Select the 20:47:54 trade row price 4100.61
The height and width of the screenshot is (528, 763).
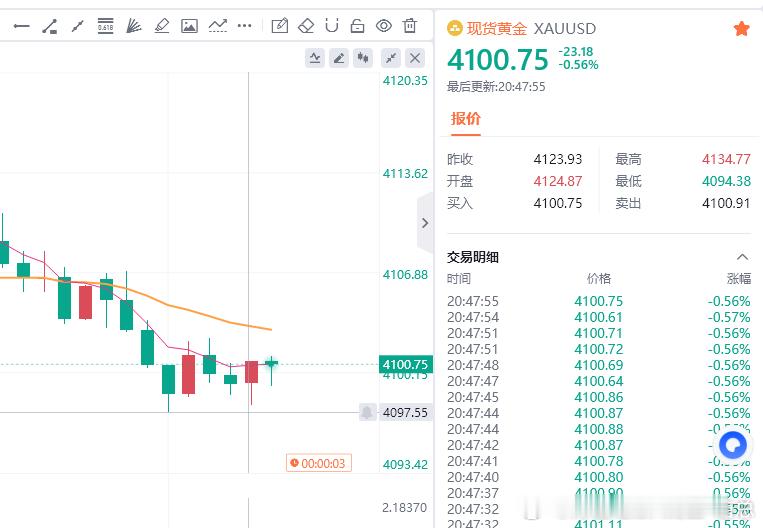coord(599,317)
